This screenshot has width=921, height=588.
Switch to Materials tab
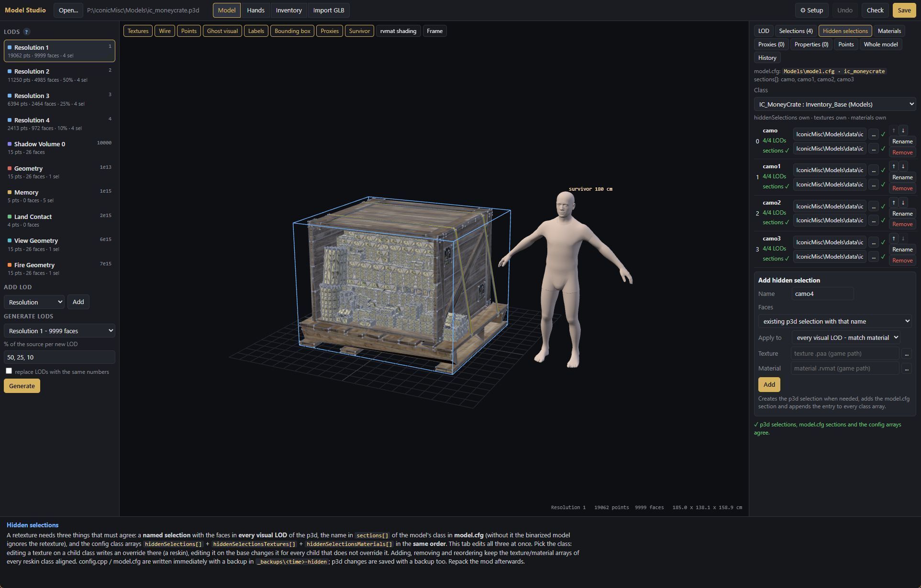tap(889, 31)
